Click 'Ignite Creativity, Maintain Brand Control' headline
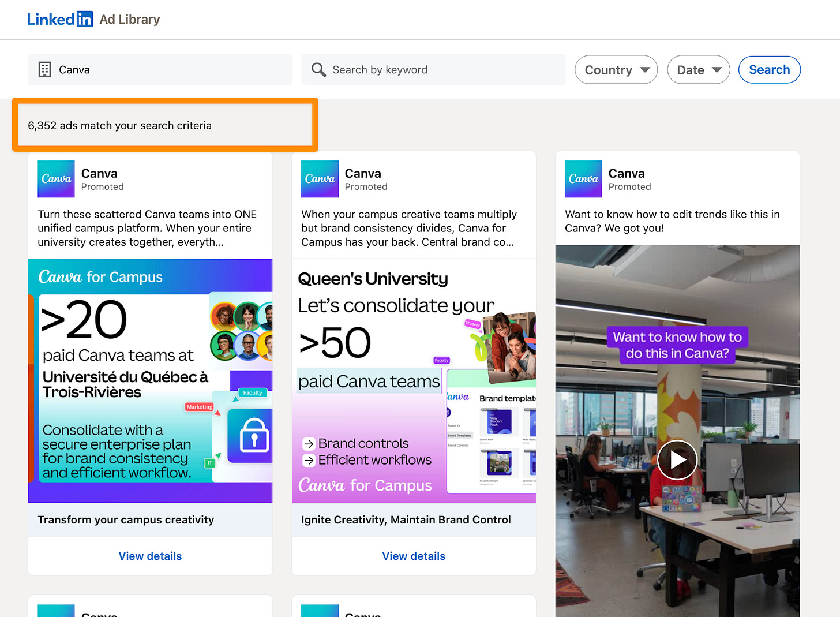 tap(406, 519)
